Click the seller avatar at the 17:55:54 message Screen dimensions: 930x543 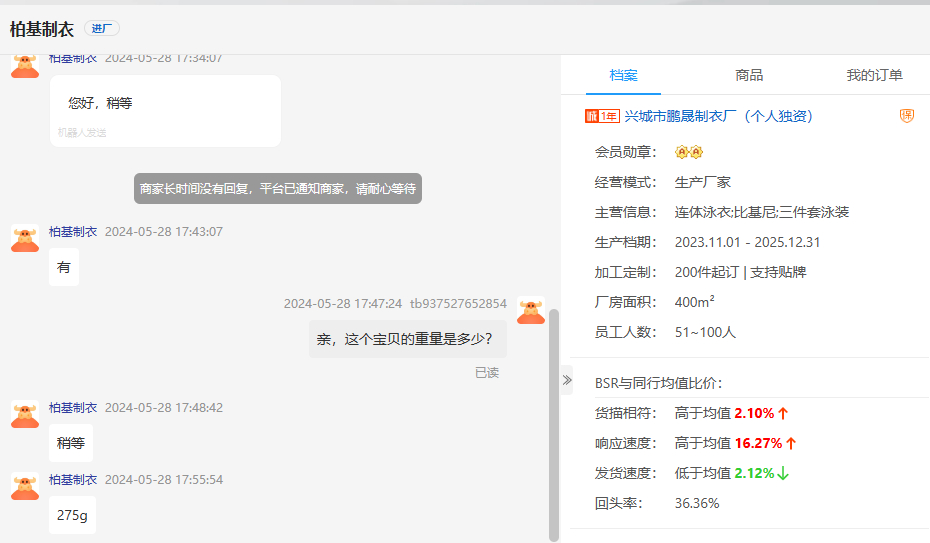coord(25,486)
